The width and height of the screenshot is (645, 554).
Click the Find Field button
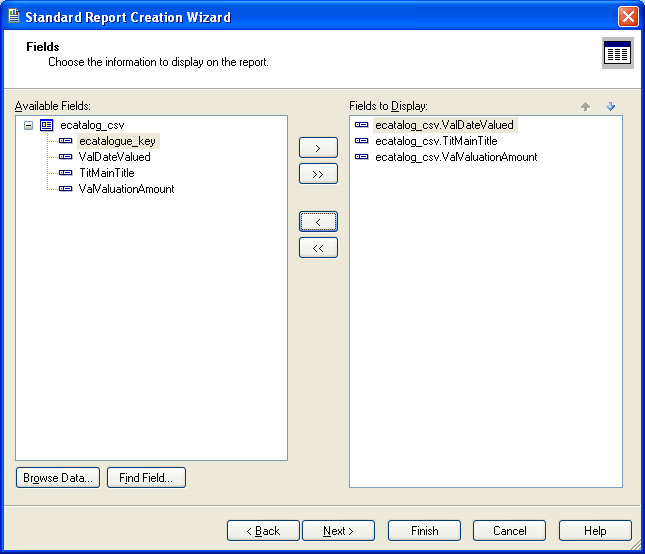pos(146,478)
